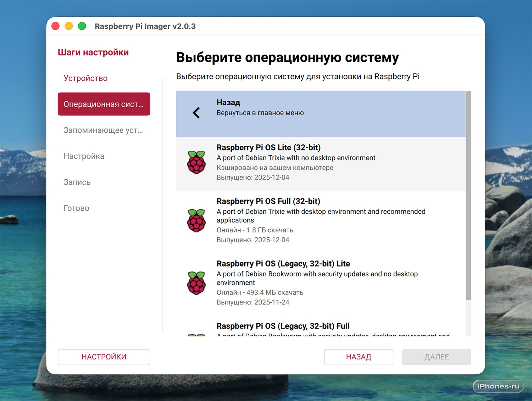
Task: Click the text Кэшировано на вашем компьютере
Action: [x=275, y=167]
